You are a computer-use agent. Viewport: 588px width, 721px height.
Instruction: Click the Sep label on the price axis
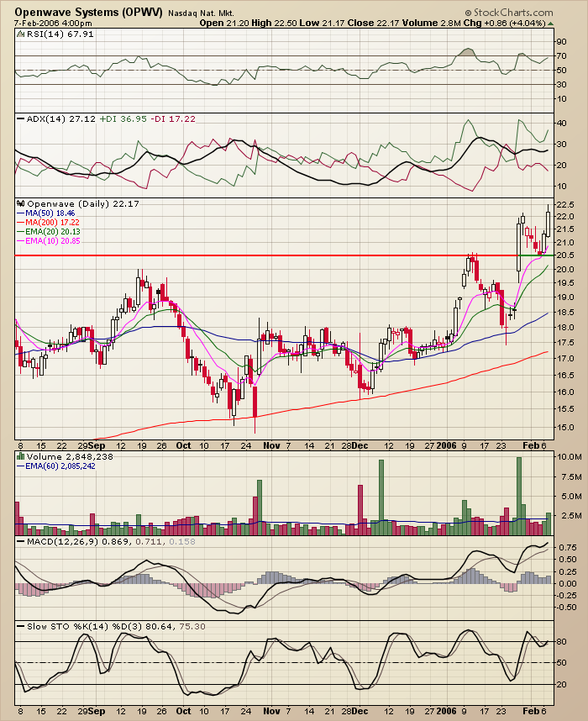click(97, 445)
